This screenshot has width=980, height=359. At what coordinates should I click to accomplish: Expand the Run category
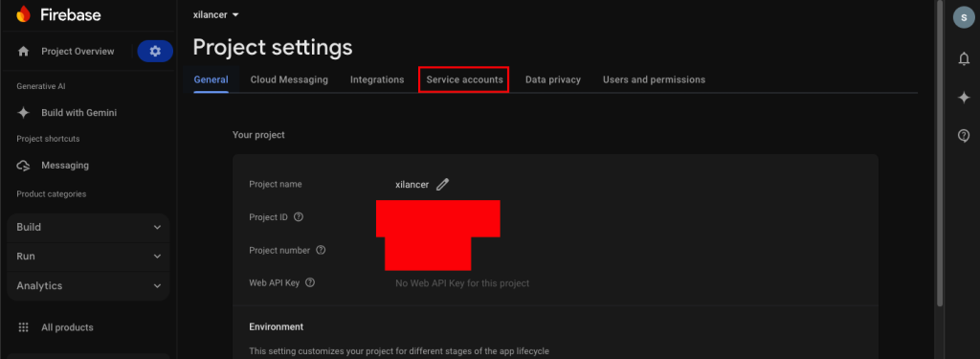pyautogui.click(x=88, y=257)
